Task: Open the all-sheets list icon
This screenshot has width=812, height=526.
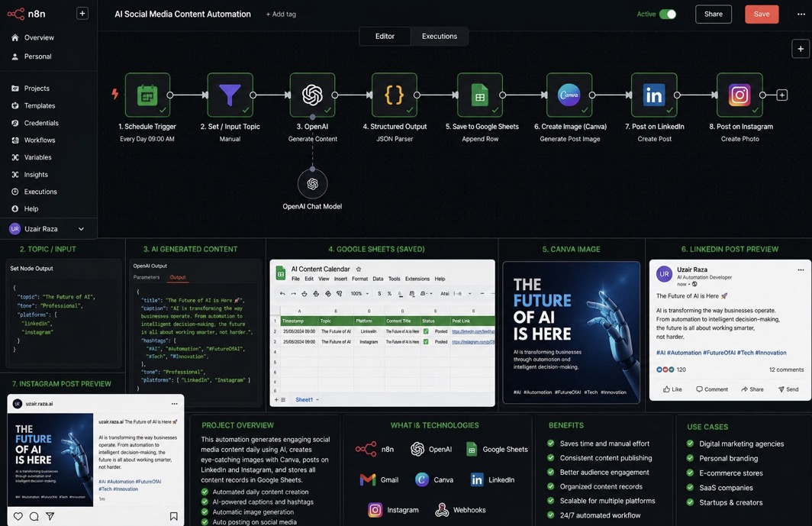Action: point(283,399)
